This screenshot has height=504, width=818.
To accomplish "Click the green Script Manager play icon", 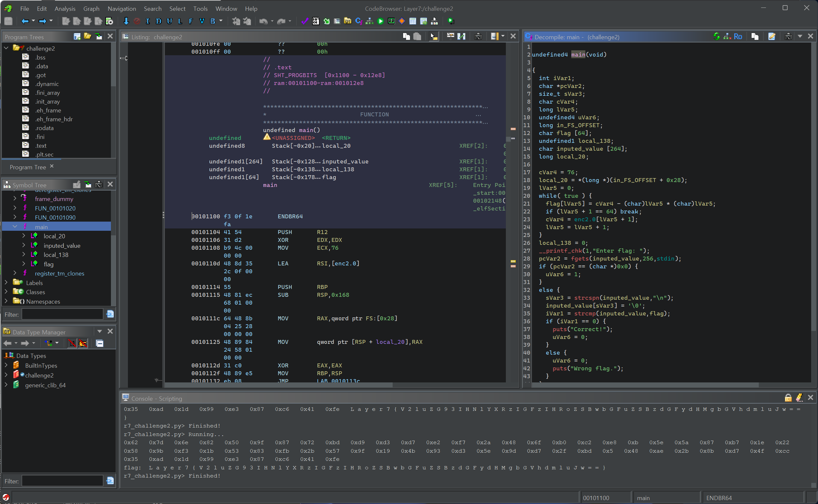I will point(380,21).
